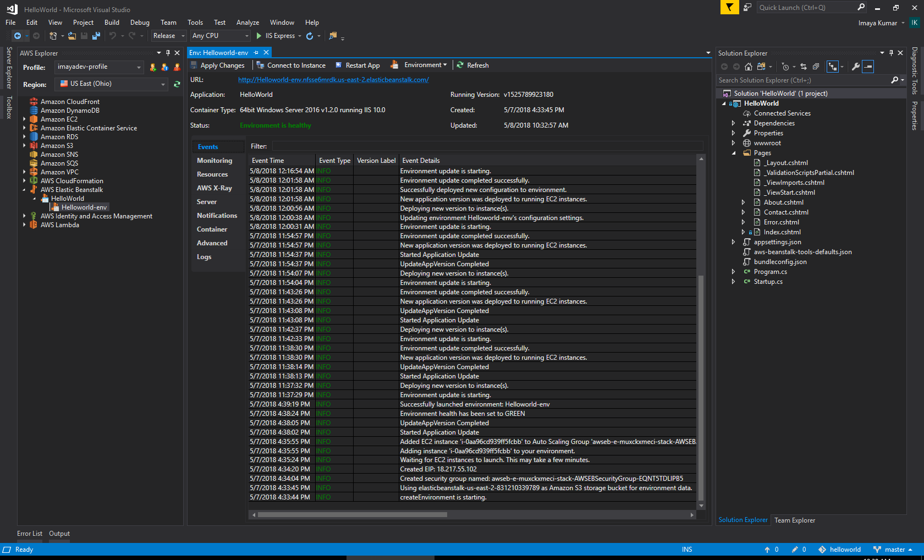Switch to the Monitoring section
Screen dimensions: 924x560
(x=215, y=161)
